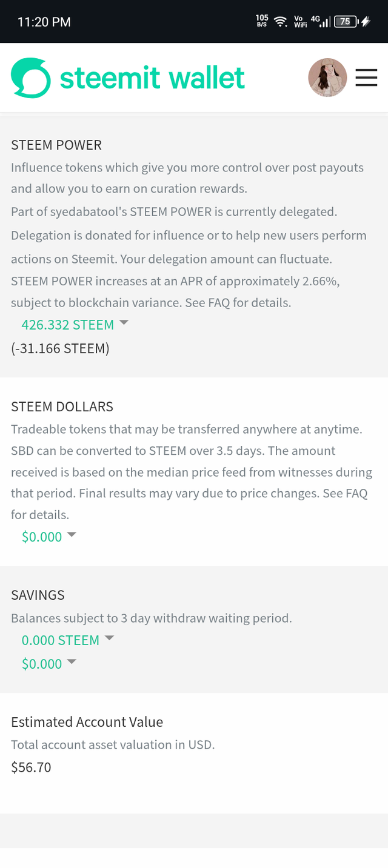Expand the Steem Dollars $0.000 dropdown
Screen dimensions: 388x868
[x=72, y=534]
